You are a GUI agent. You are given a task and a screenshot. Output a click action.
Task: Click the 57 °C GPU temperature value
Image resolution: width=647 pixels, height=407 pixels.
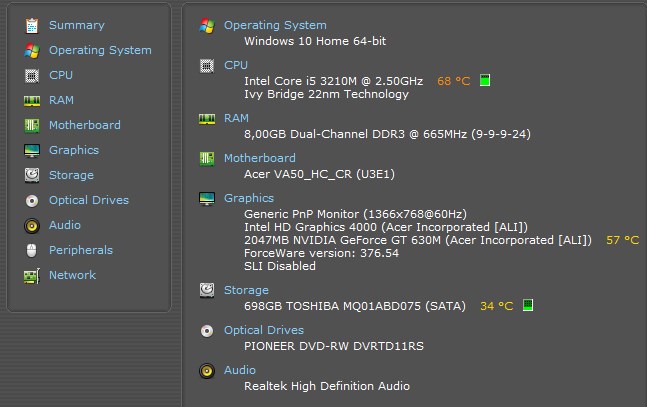(622, 240)
